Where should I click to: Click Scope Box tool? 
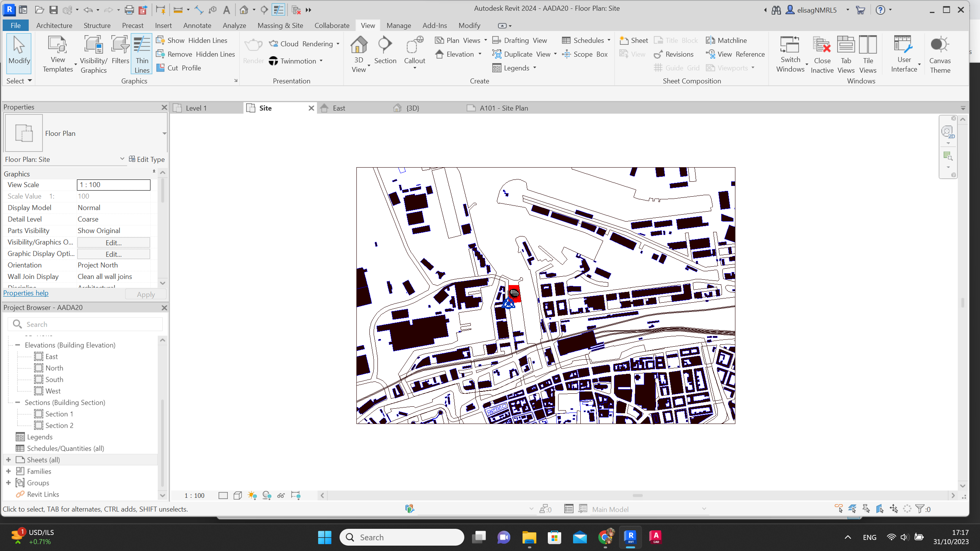[x=585, y=54]
